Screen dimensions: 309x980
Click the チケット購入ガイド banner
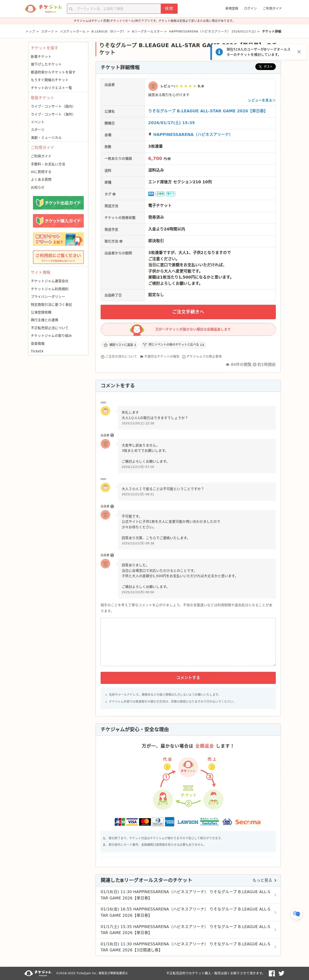point(58,221)
